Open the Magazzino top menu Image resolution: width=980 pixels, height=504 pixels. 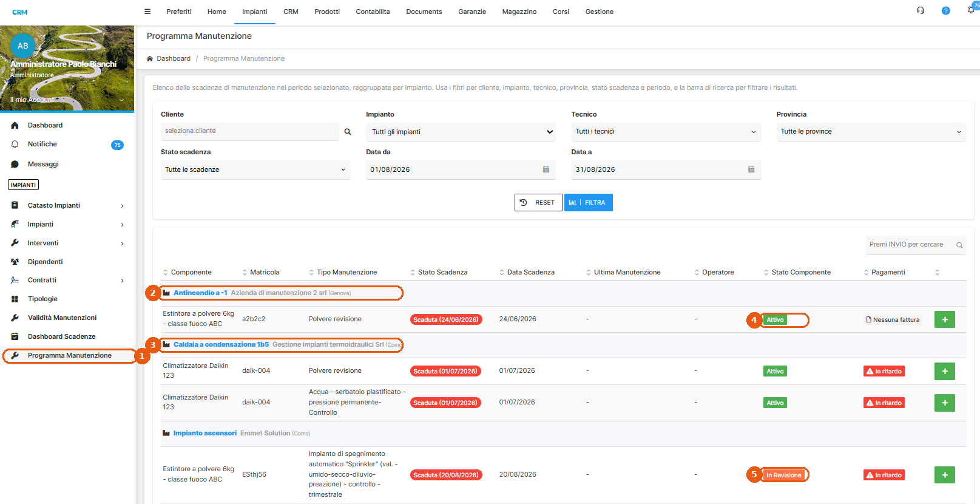519,12
